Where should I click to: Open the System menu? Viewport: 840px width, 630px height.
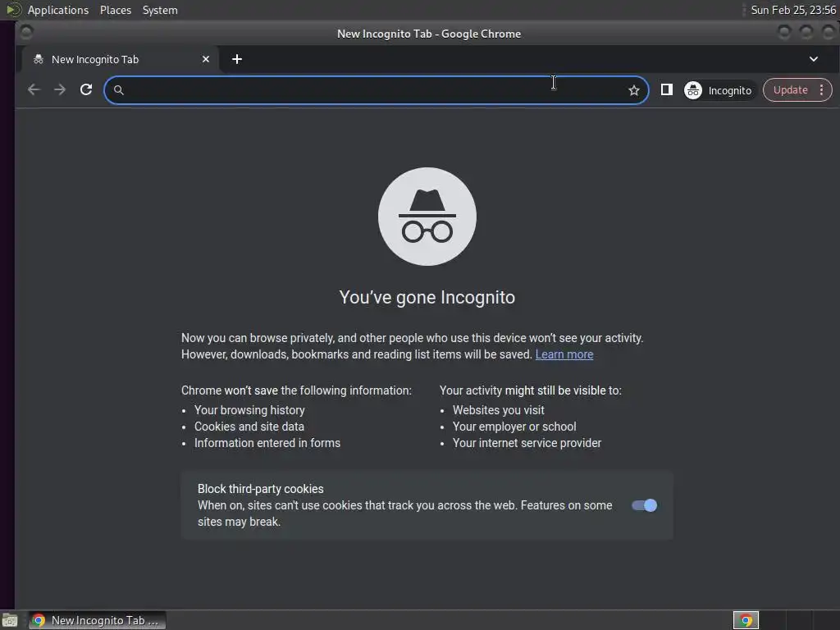[160, 10]
